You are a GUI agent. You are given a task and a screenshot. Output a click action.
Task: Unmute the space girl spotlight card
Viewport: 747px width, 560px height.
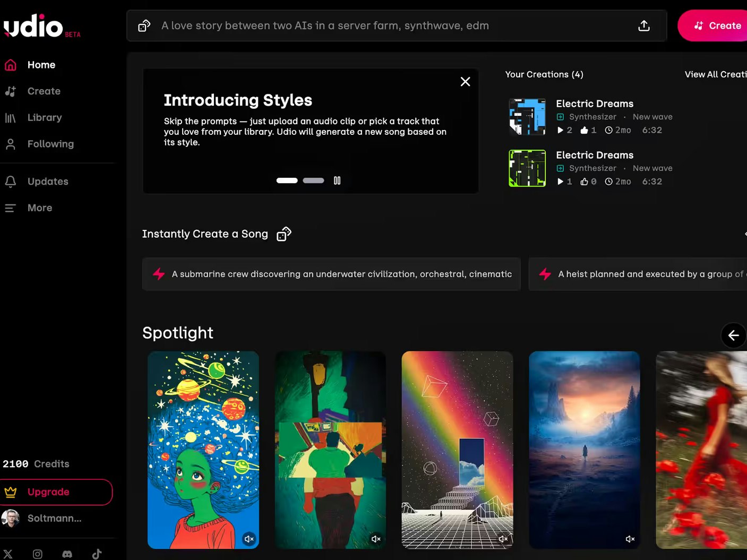point(248,539)
